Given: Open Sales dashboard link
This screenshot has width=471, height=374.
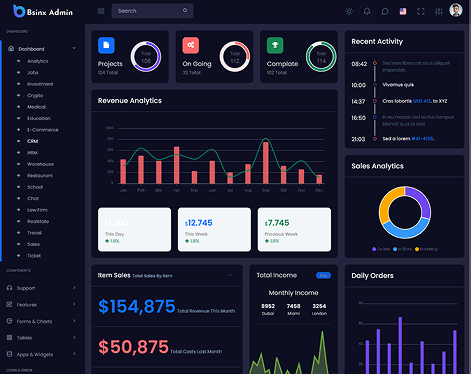Looking at the screenshot, I should coord(33,244).
